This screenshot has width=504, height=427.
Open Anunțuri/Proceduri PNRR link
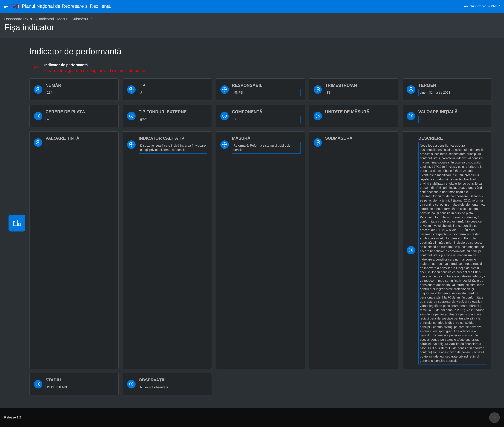(x=481, y=6)
